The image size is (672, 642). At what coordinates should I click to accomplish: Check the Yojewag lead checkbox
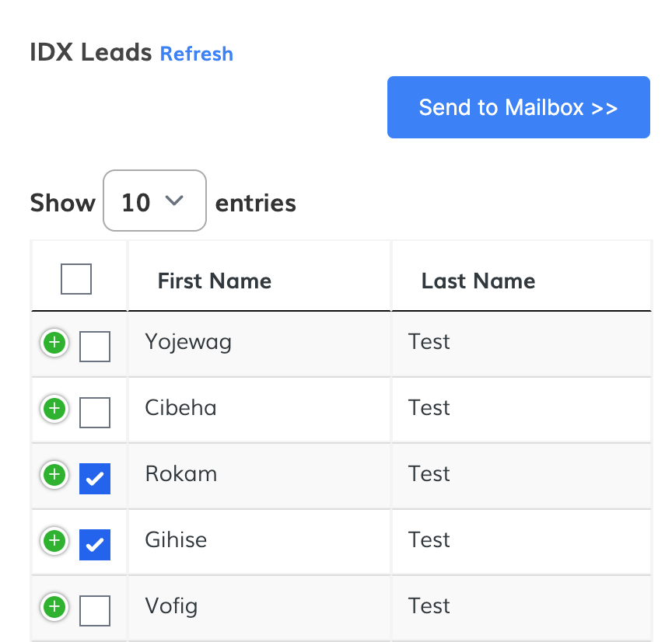(95, 347)
